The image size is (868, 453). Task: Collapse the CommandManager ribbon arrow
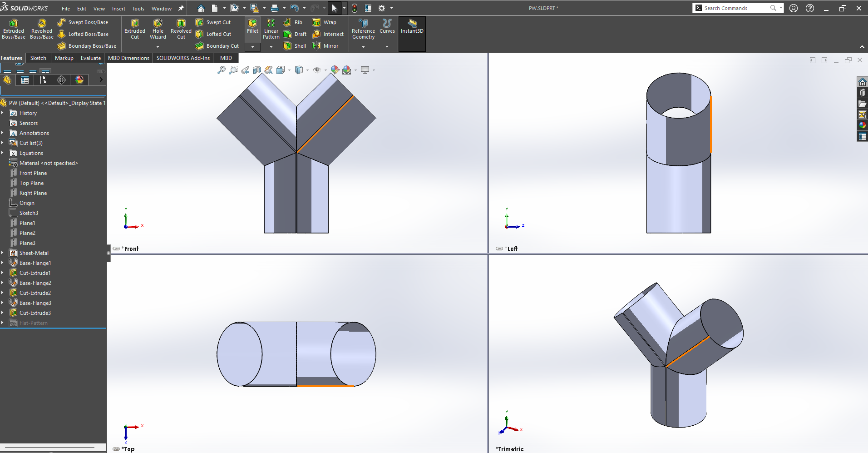tap(862, 47)
